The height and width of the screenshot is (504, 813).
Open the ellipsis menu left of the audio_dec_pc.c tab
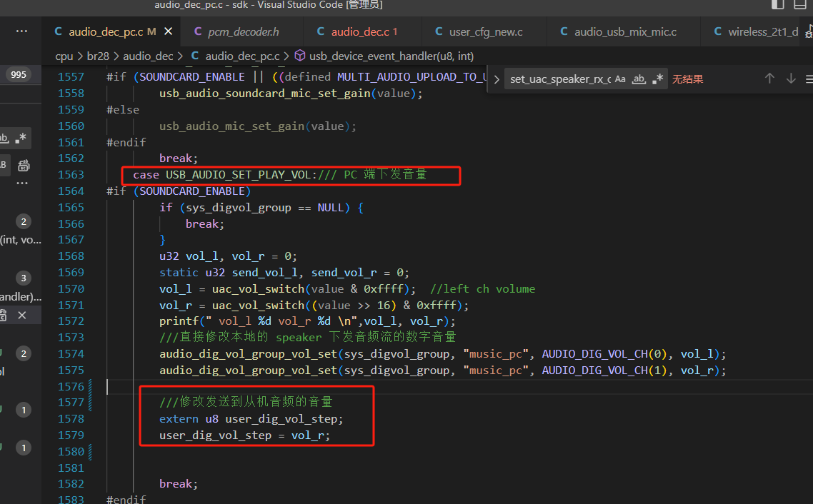tap(21, 31)
